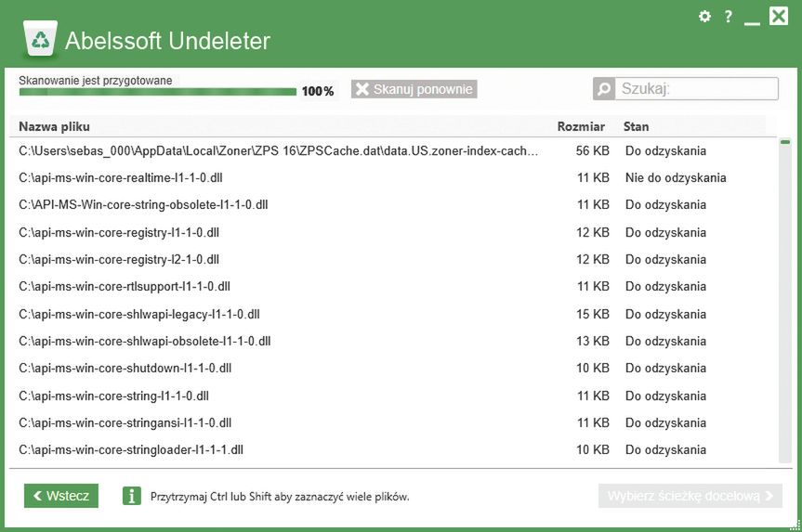Open settings via the gear icon

point(704,17)
